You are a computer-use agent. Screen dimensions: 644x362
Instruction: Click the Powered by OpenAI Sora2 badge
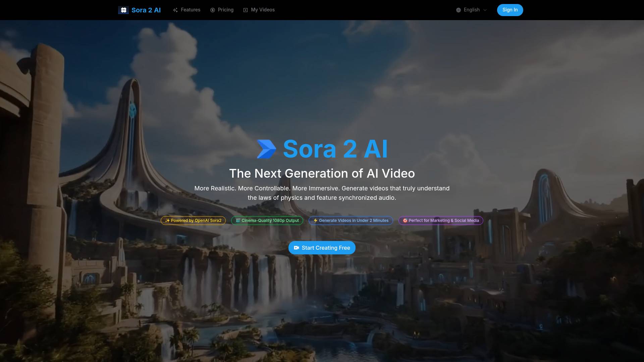coord(193,221)
